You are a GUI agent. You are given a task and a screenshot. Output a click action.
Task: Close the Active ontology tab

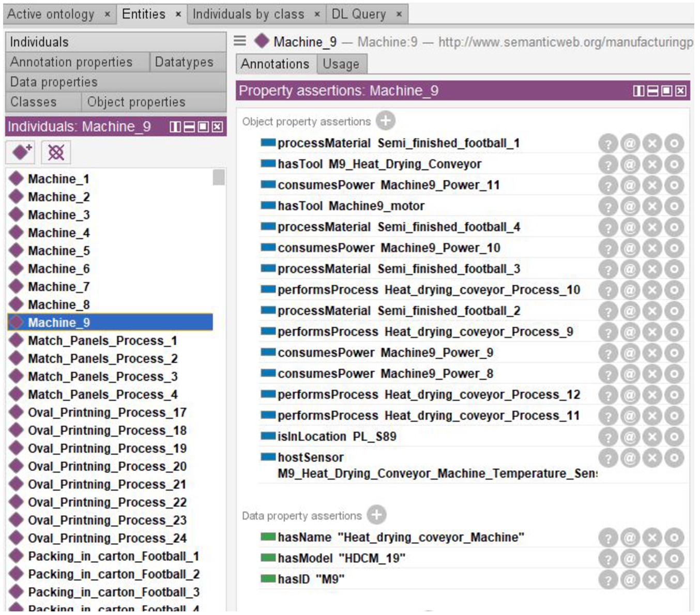coord(108,14)
